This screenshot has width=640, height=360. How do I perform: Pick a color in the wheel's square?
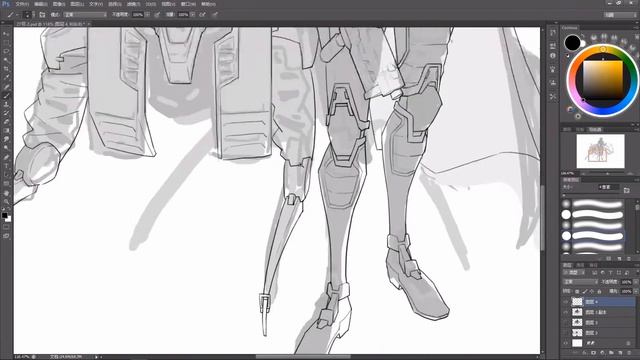pos(602,80)
